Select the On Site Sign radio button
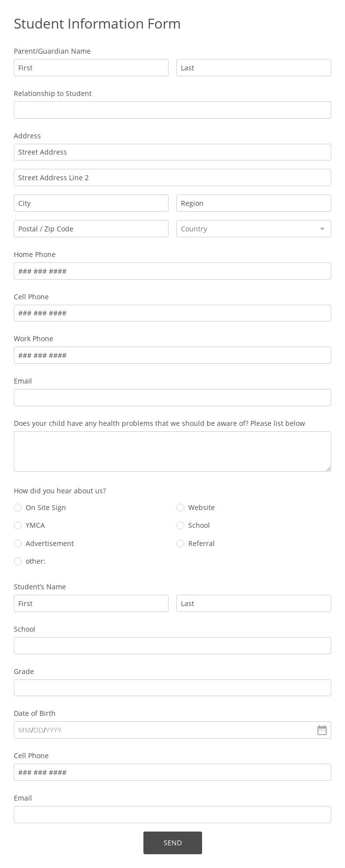The height and width of the screenshot is (868, 345). point(18,508)
